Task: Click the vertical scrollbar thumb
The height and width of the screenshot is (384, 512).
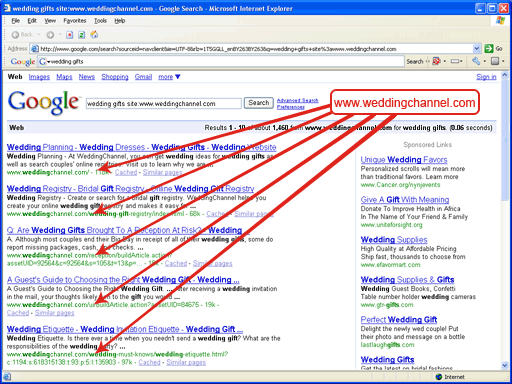Action: coord(505,139)
